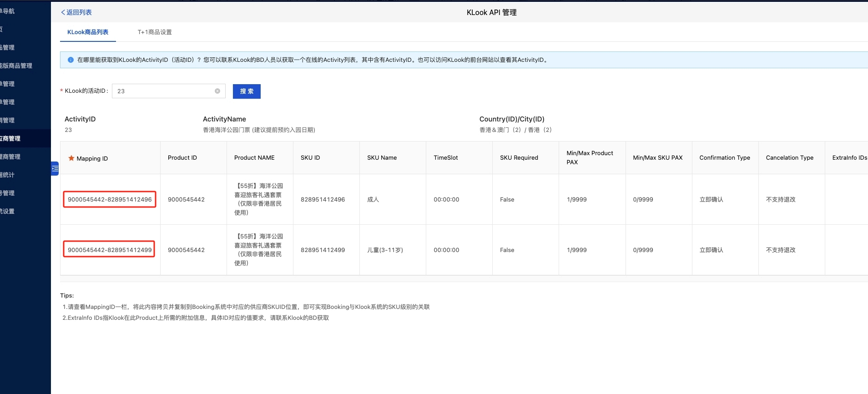868x394 pixels.
Task: Select Mapping ID 9000545442-828951412496
Action: (x=110, y=199)
